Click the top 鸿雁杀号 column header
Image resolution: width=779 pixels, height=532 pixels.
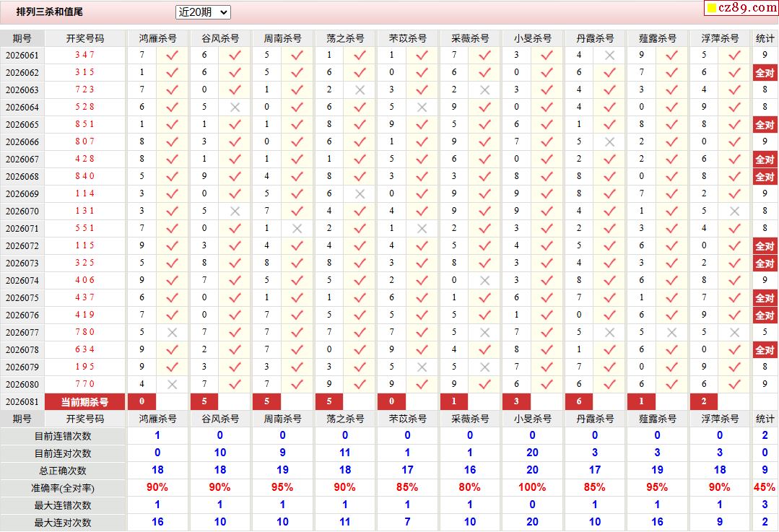(157, 38)
